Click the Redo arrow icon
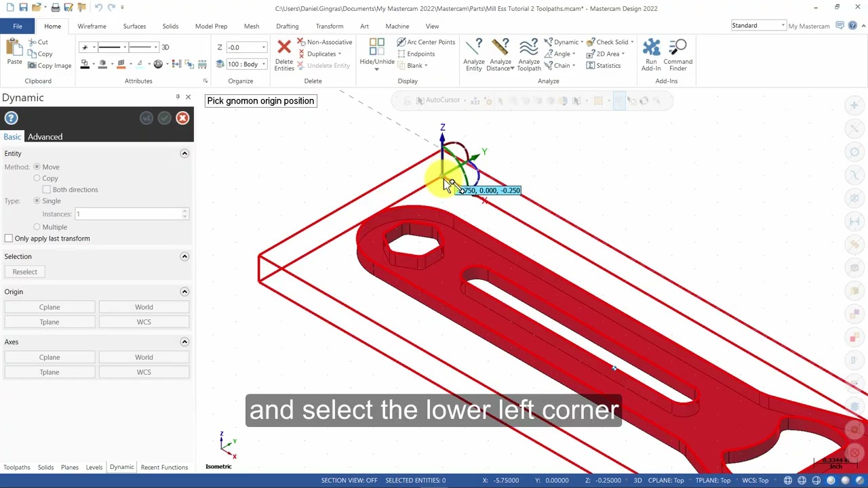The height and width of the screenshot is (488, 868). 112,7
